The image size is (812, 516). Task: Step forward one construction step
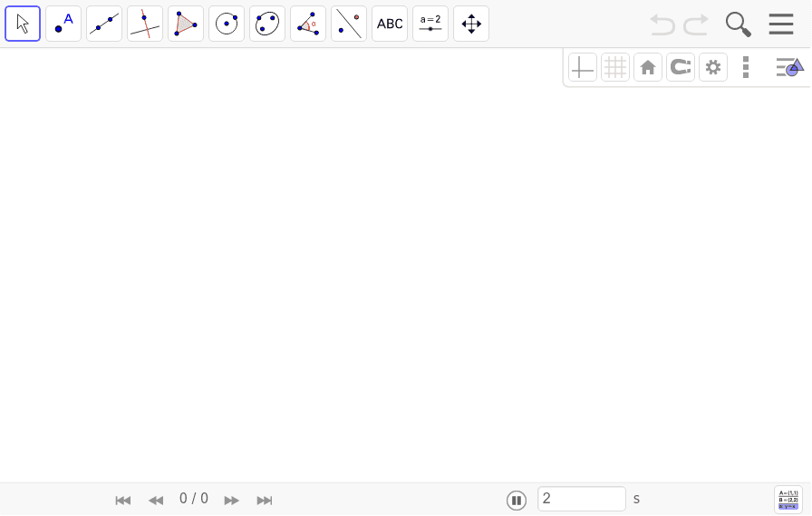tap(231, 500)
